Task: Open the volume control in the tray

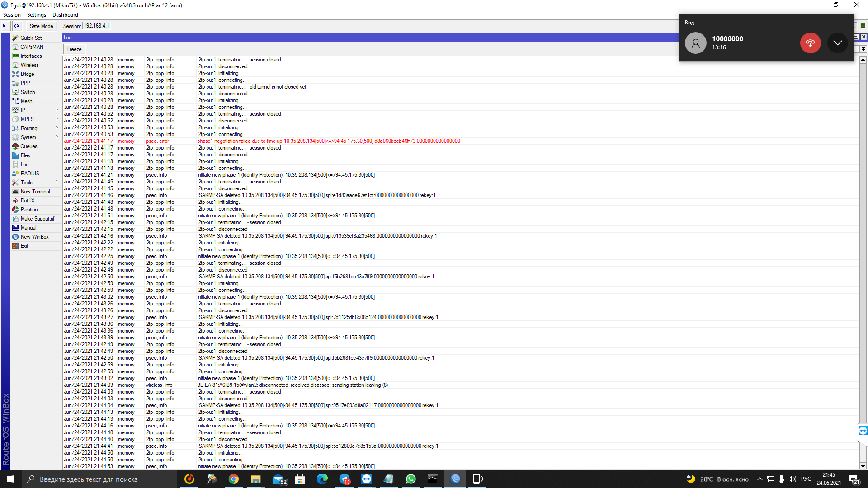Action: pos(792,479)
